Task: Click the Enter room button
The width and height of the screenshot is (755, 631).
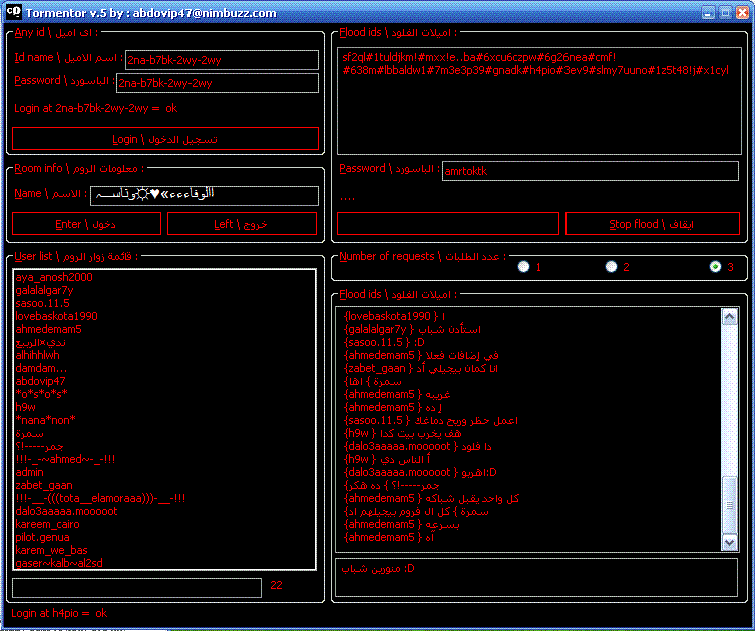Action: coord(86,223)
